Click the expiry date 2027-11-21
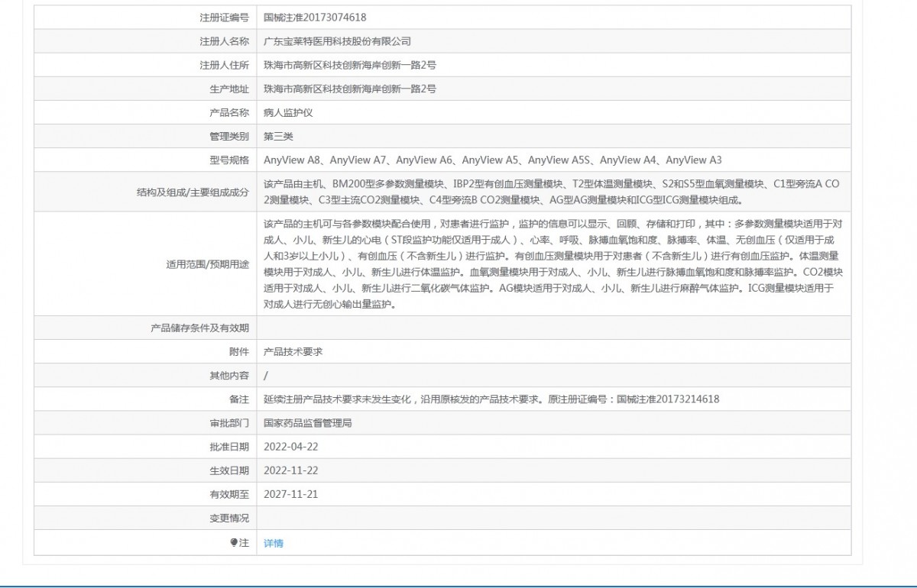917x588 pixels. pyautogui.click(x=290, y=494)
